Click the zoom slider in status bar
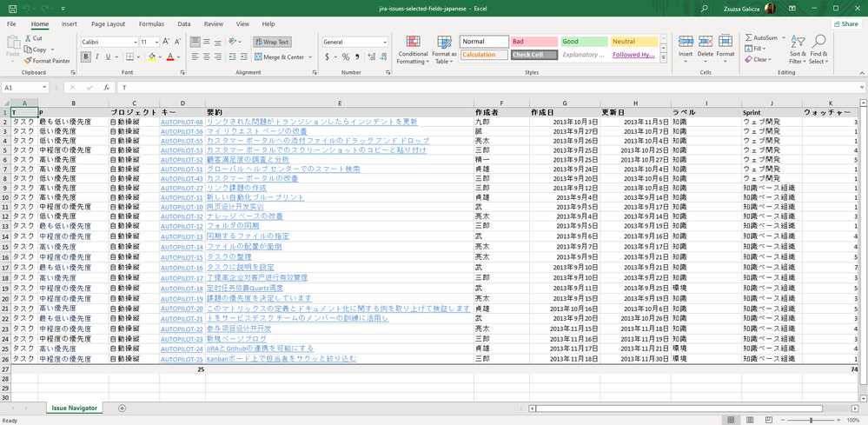Screen dimensions: 868x425 pos(811,421)
